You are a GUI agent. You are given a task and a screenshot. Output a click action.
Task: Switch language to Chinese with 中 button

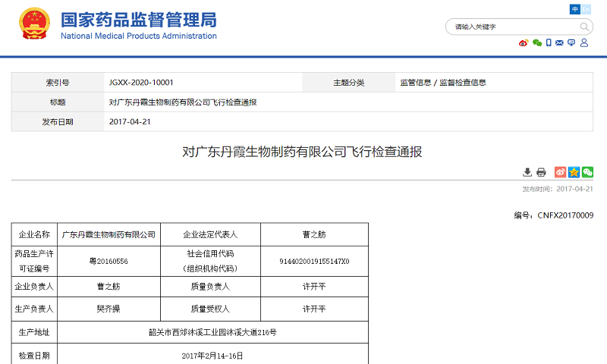tap(575, 9)
